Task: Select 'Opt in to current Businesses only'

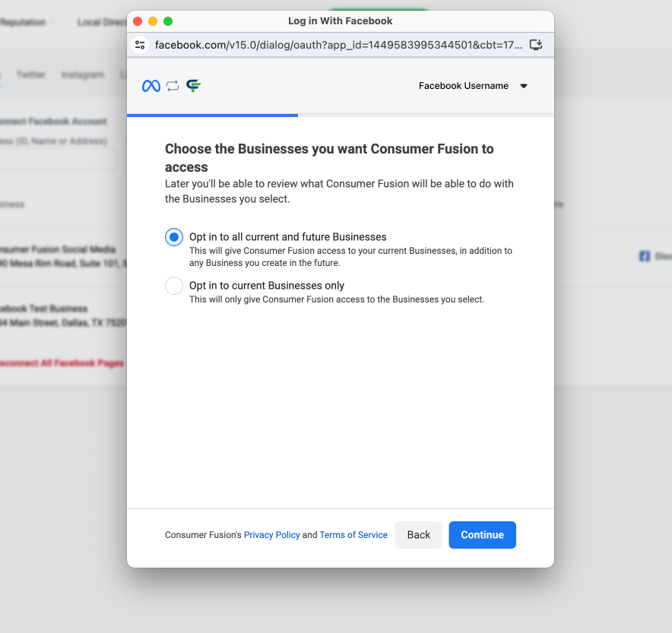Action: 174,286
